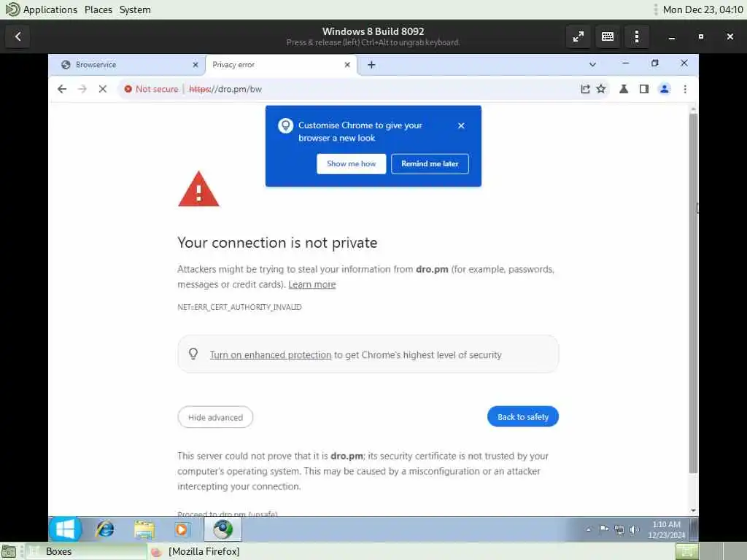Image resolution: width=747 pixels, height=560 pixels.
Task: Open Windows Media Player taskbar icon
Action: pyautogui.click(x=182, y=529)
